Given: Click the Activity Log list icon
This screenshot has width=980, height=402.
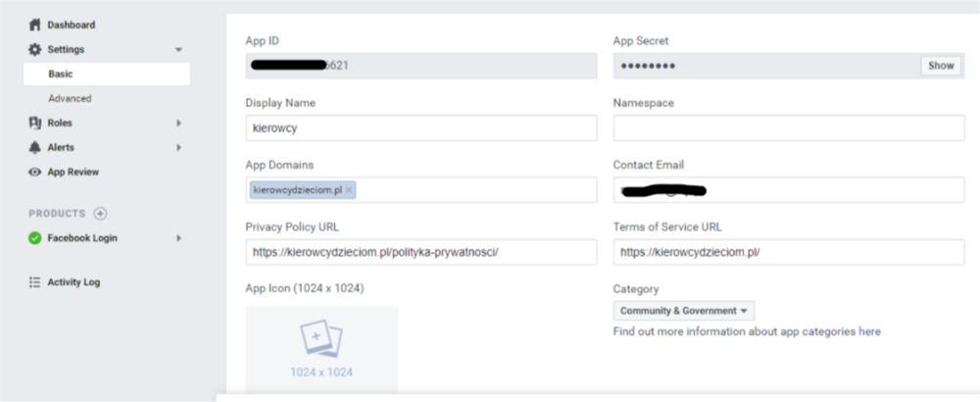Looking at the screenshot, I should point(35,282).
